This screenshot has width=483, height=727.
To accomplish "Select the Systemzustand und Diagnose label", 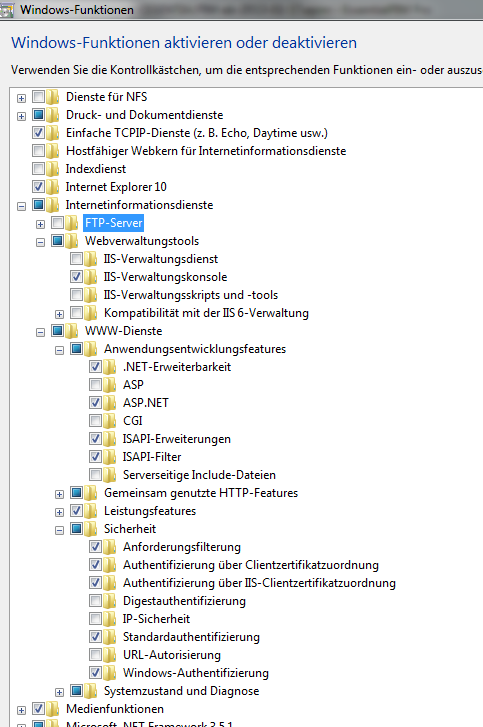I will pyautogui.click(x=181, y=691).
